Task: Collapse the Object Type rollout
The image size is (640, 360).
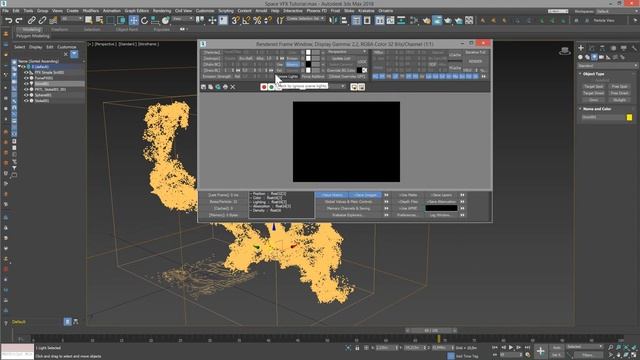Action: tap(593, 74)
